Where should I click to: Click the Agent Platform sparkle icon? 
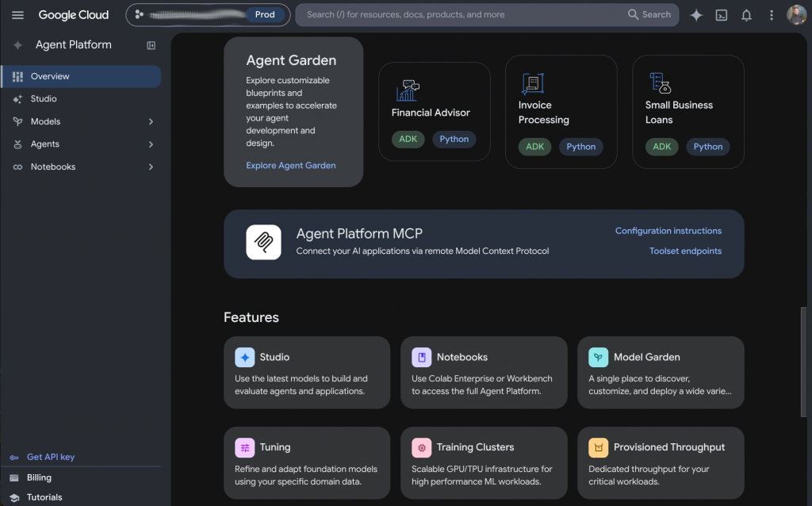pos(17,45)
